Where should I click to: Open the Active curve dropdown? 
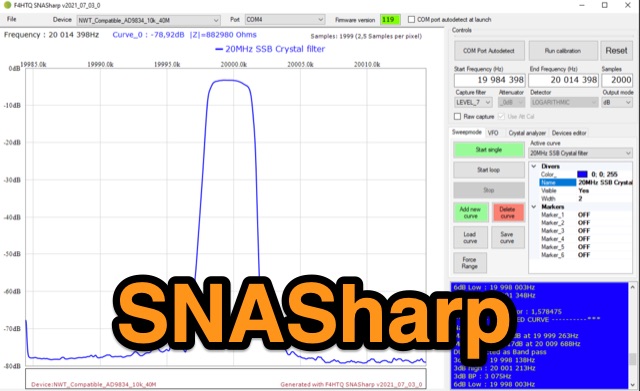click(581, 153)
